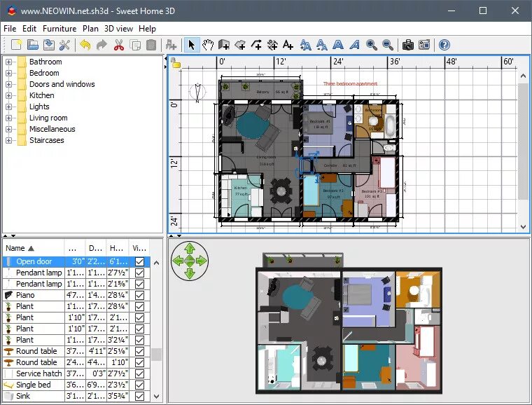Image resolution: width=532 pixels, height=405 pixels.
Task: Expand the Staircases catalog folder
Action: [x=9, y=140]
